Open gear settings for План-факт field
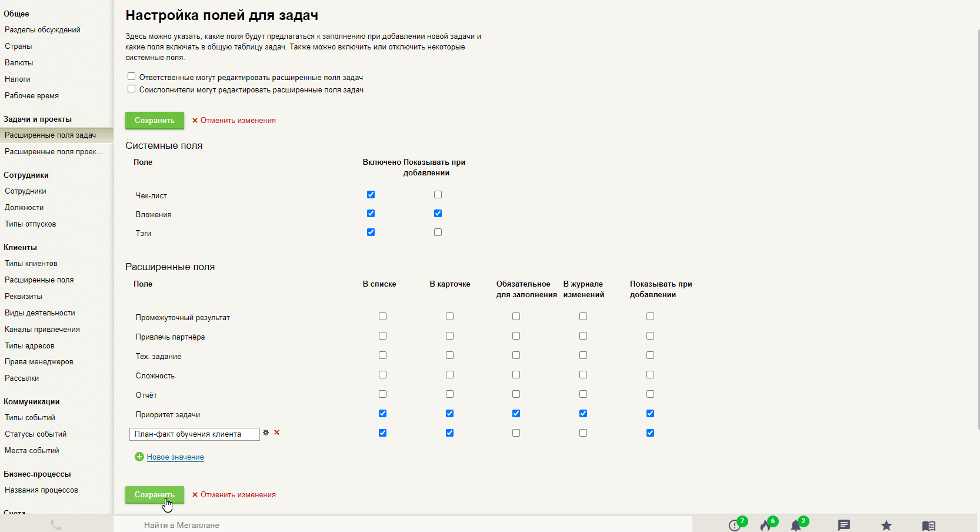This screenshot has height=532, width=980. [x=266, y=433]
